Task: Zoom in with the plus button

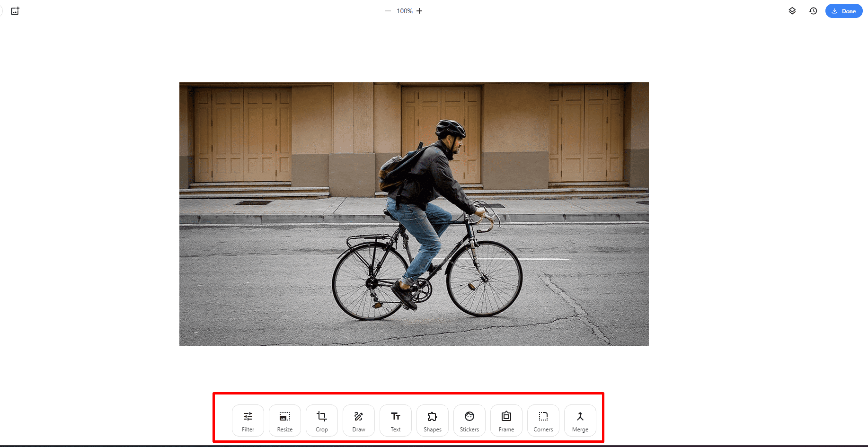Action: click(419, 11)
